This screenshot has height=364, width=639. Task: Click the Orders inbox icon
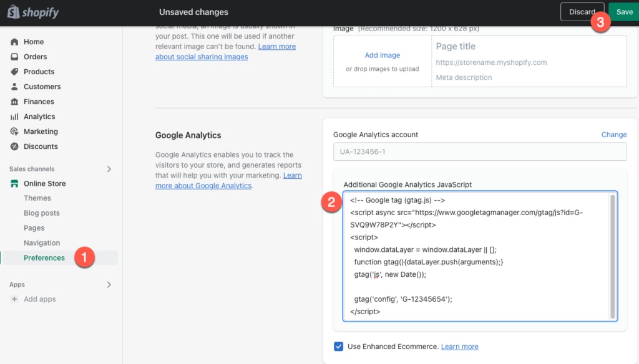click(14, 57)
